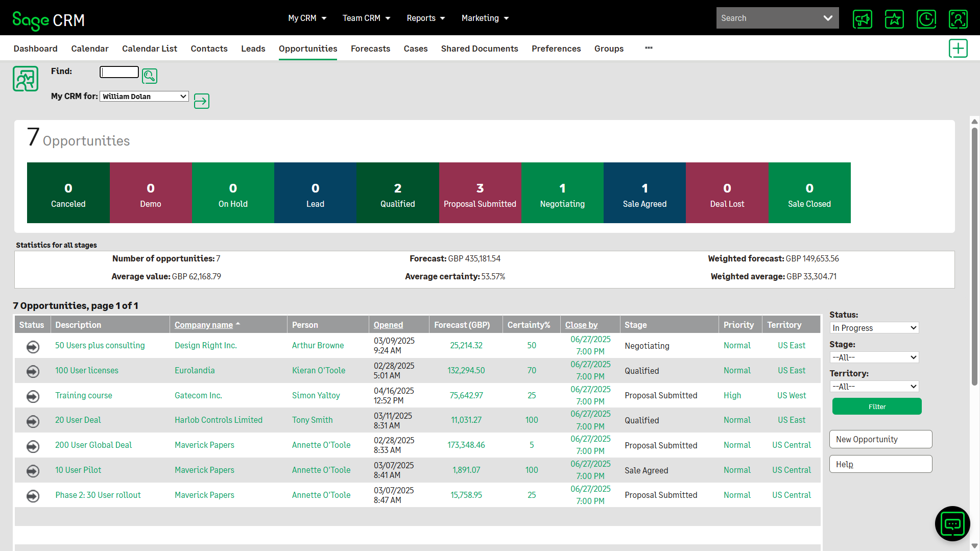Open the favorites star icon
980x551 pixels.
pos(894,19)
